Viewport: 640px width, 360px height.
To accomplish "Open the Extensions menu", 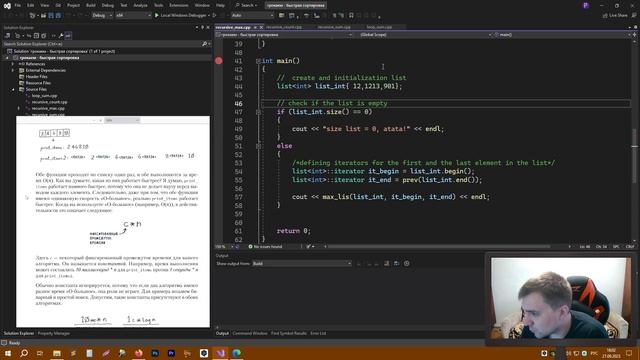I will pos(179,5).
